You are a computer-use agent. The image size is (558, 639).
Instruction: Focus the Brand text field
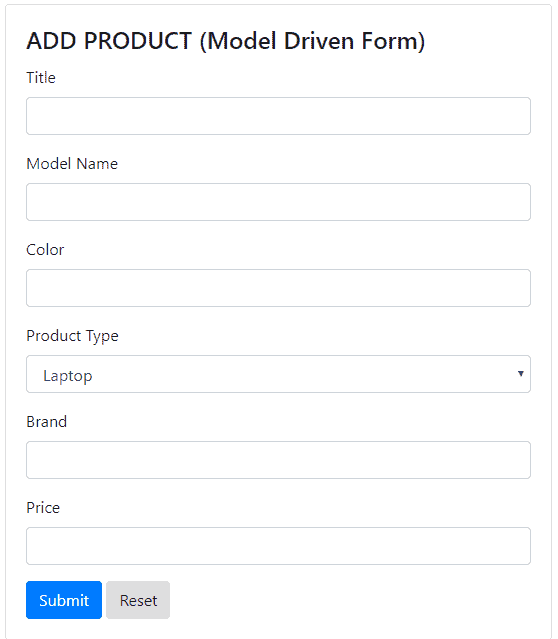tap(278, 460)
